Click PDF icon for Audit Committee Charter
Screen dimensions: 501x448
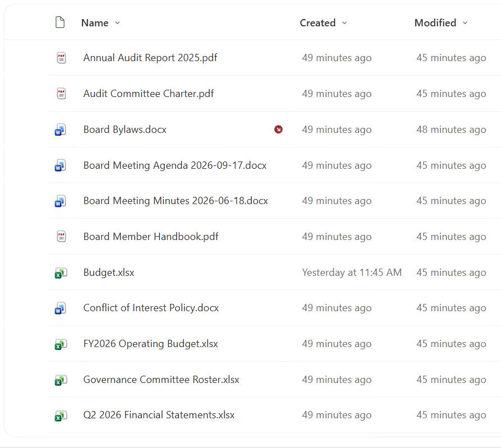point(61,94)
